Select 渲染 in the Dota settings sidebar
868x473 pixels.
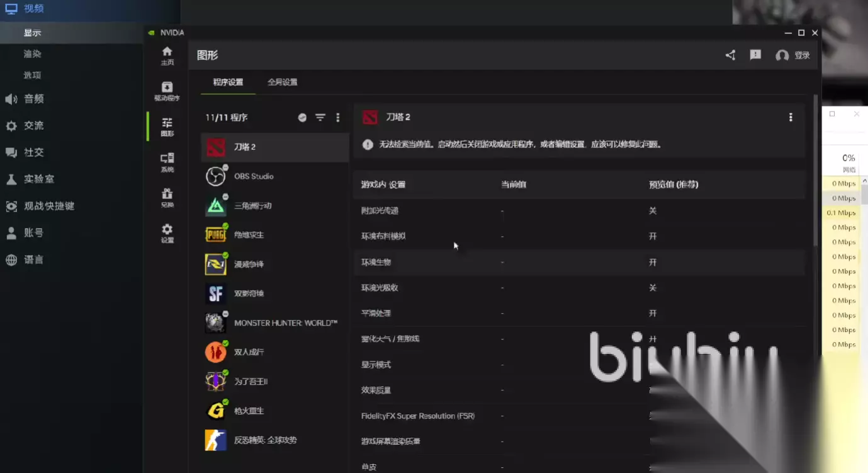click(33, 54)
